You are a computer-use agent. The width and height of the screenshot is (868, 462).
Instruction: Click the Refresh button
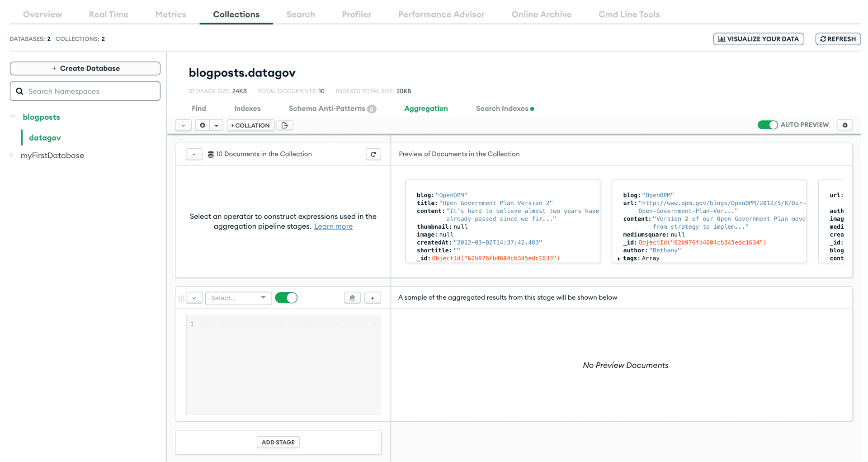(x=838, y=39)
